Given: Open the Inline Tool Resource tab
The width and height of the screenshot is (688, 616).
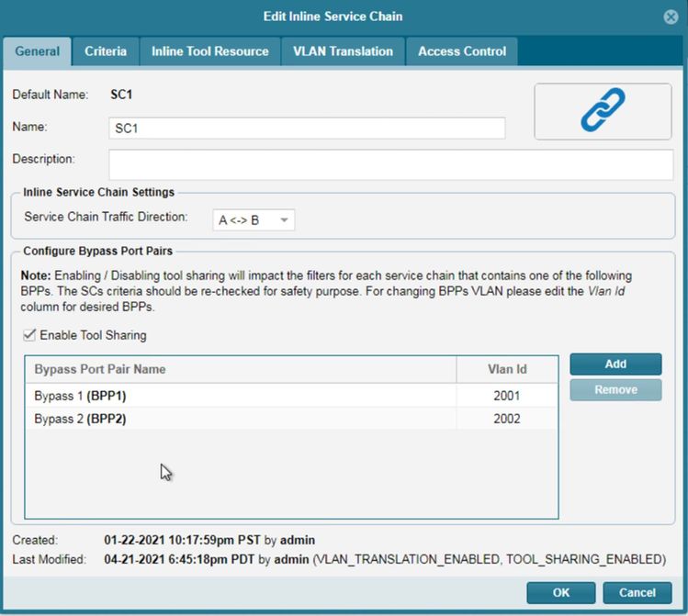Looking at the screenshot, I should (209, 51).
